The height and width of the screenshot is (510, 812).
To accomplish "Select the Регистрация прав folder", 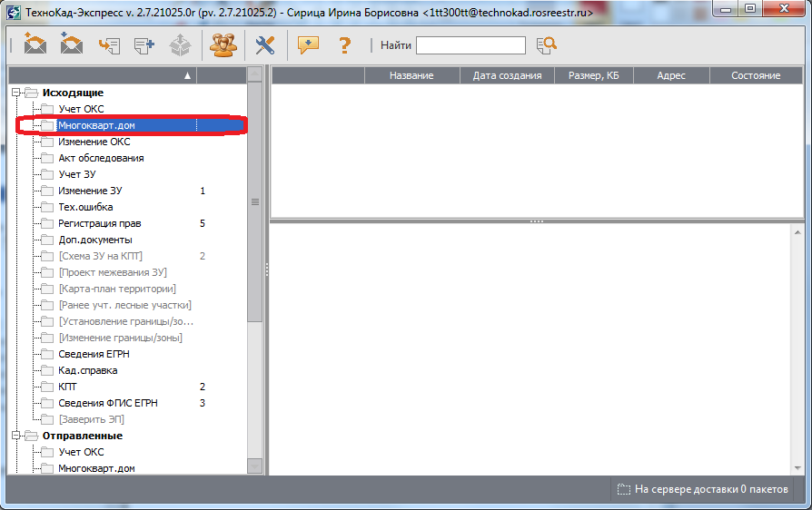I will (99, 223).
